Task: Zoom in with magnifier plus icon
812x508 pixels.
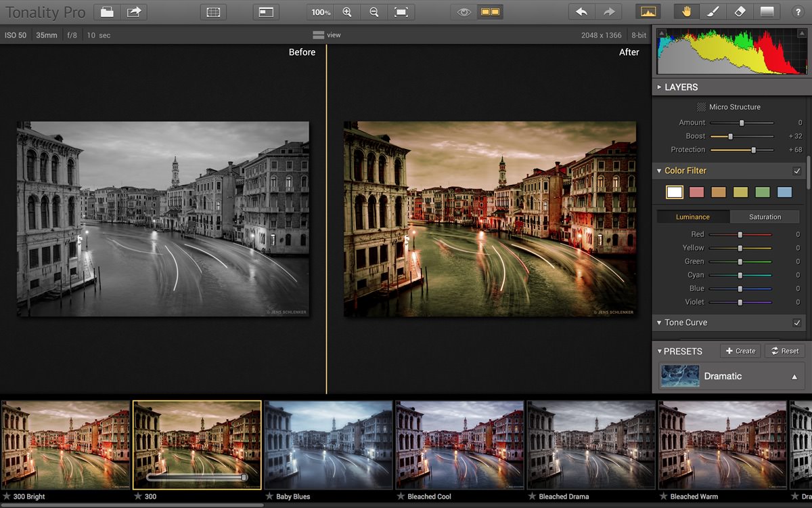Action: tap(347, 12)
